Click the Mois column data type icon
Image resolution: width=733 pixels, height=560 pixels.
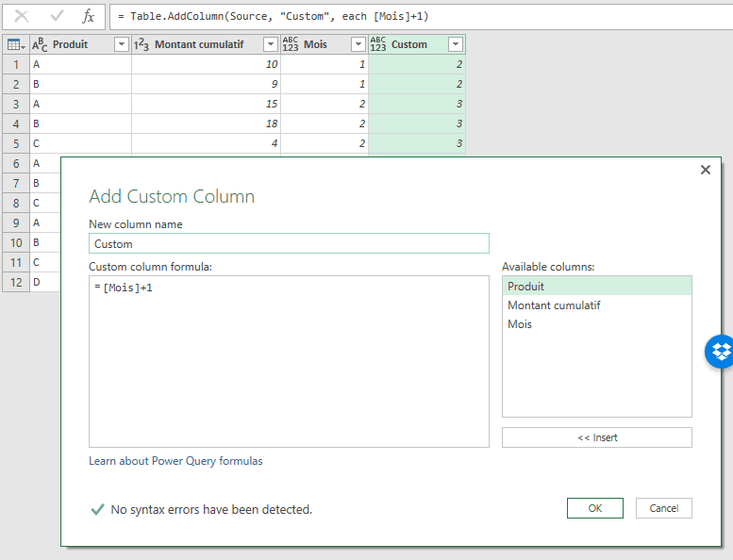(291, 44)
